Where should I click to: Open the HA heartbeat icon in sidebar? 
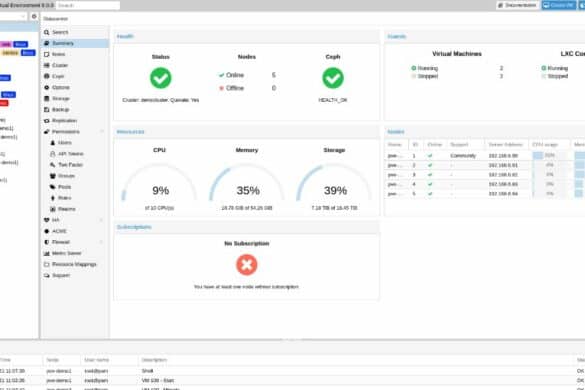pyautogui.click(x=47, y=220)
